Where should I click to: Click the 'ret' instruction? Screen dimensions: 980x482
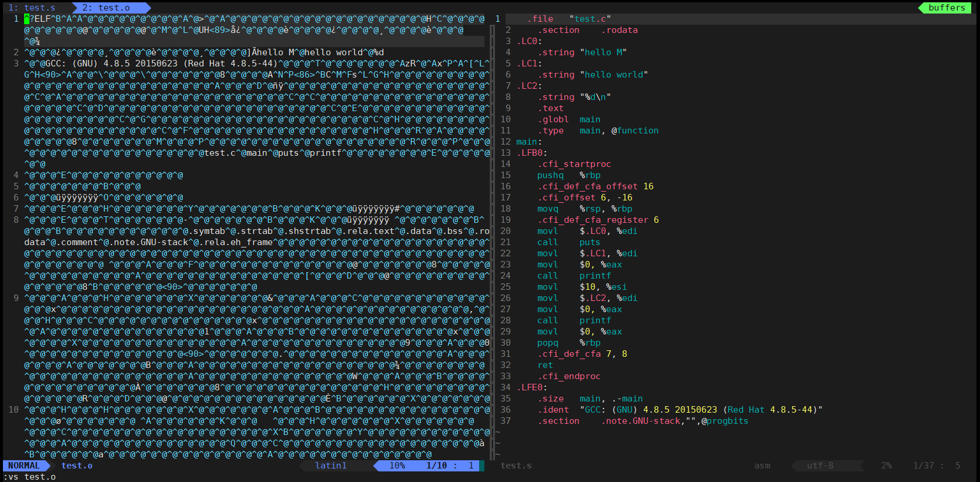pos(545,365)
